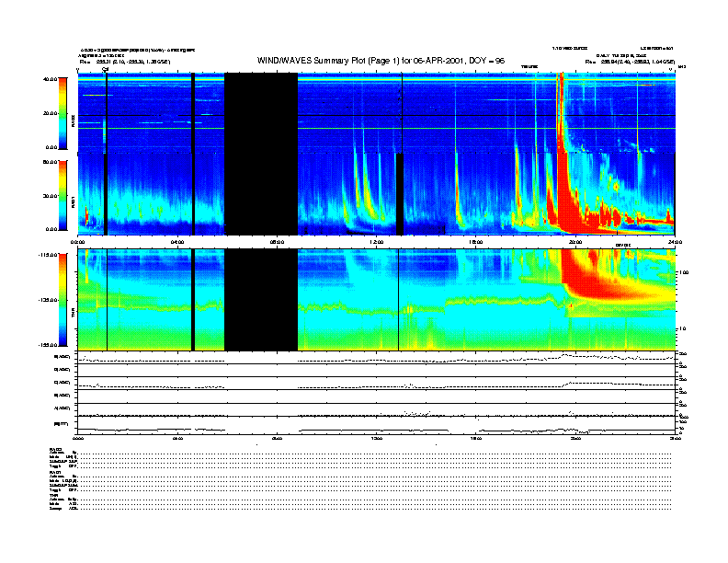Select the 40.00 label on RAD2 color scale
This screenshot has height=563, width=728.
pos(50,79)
